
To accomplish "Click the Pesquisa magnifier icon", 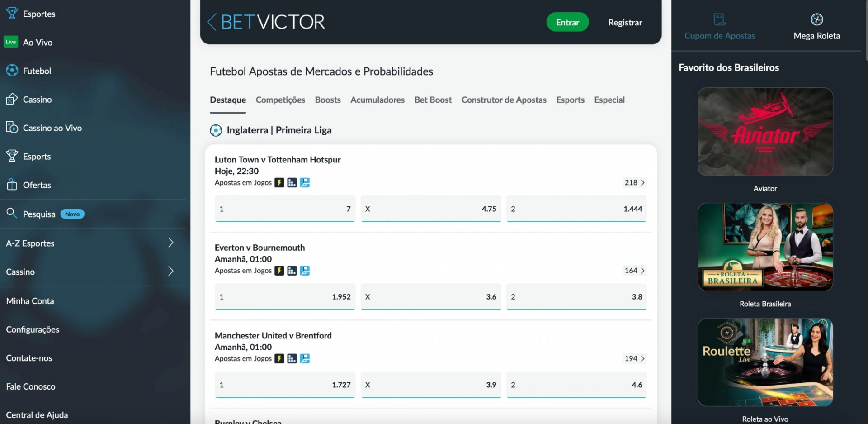I will click(x=12, y=214).
